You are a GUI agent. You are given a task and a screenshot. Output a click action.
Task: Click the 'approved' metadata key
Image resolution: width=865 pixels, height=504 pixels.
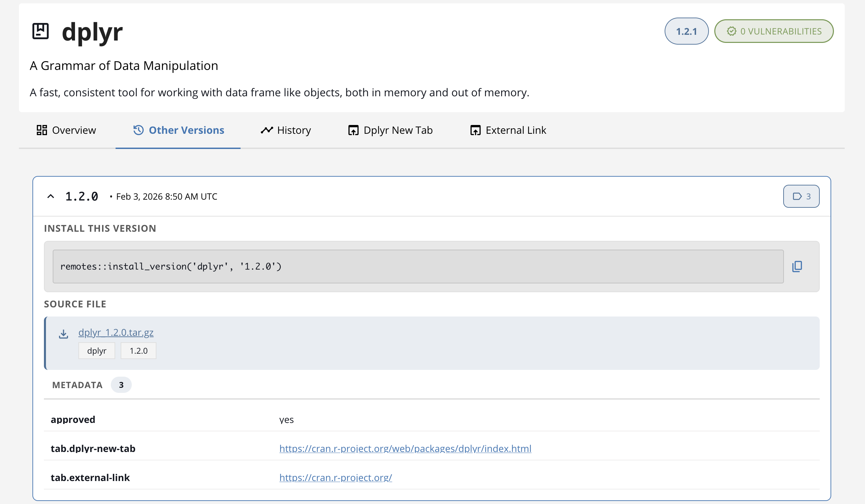(x=73, y=419)
